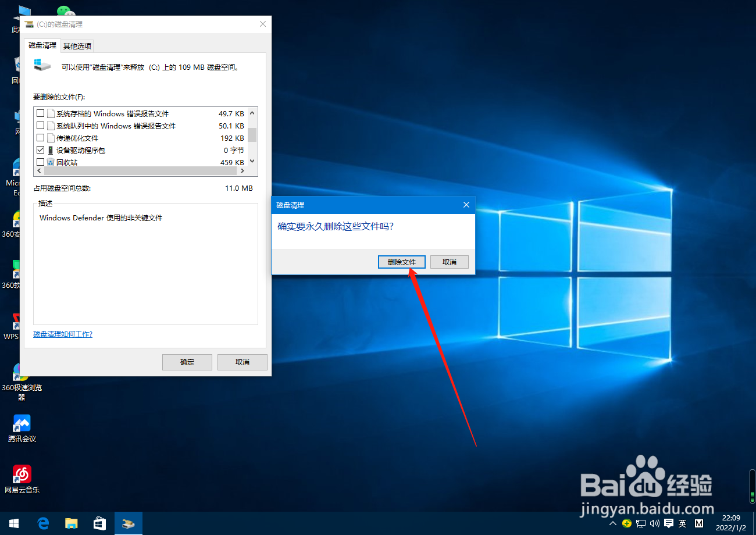Image resolution: width=756 pixels, height=535 pixels.
Task: Open the 360极速浏览器 desktop shortcut
Action: coord(22,382)
